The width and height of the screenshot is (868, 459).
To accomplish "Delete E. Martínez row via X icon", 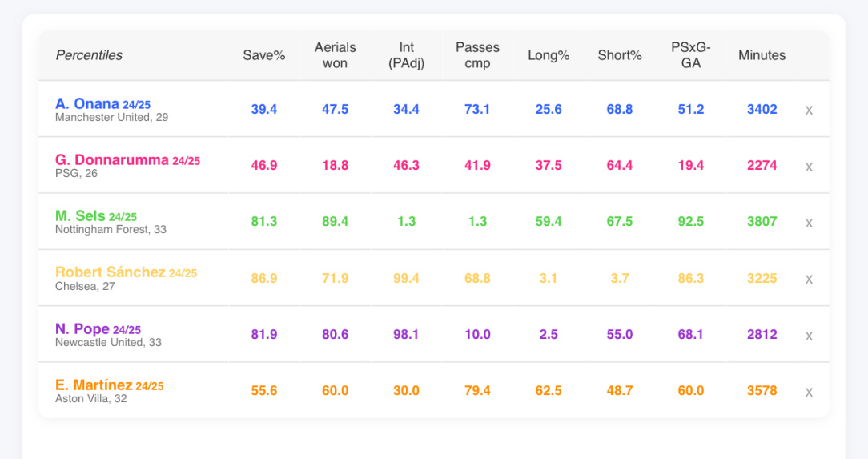I will pyautogui.click(x=809, y=392).
